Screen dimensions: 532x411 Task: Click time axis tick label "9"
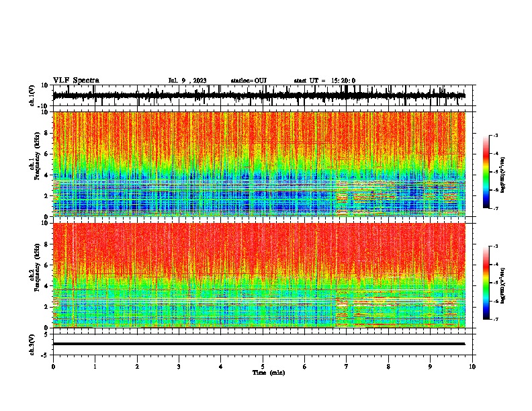pos(431,367)
